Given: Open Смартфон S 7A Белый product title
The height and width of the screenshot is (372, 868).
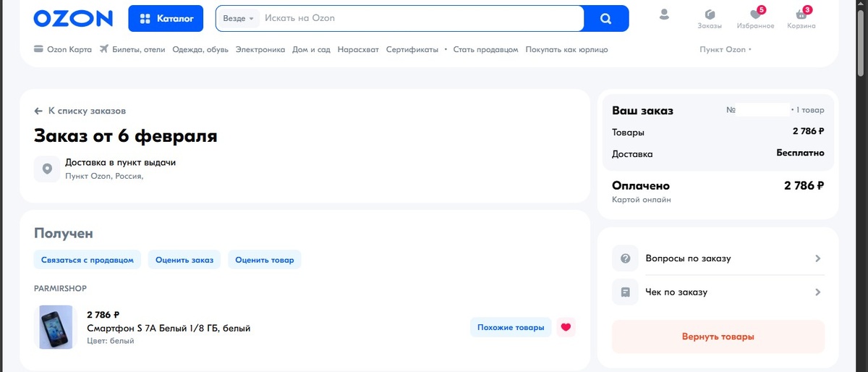Looking at the screenshot, I should point(169,328).
